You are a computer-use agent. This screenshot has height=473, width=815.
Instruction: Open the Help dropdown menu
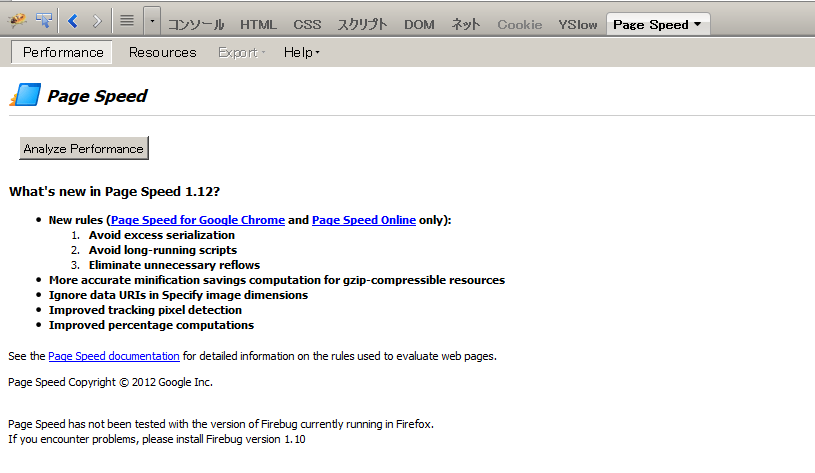coord(301,52)
